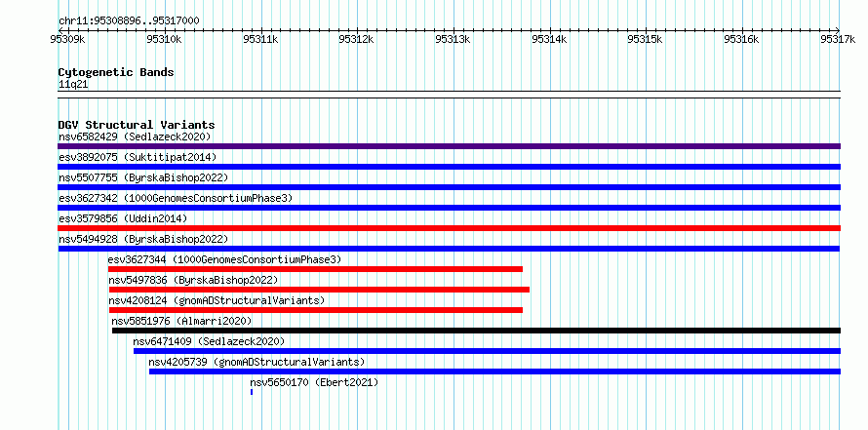Click the nsv5851976 (Almarri2020) variant label
Viewport: 868px width, 430px height.
coord(181,321)
